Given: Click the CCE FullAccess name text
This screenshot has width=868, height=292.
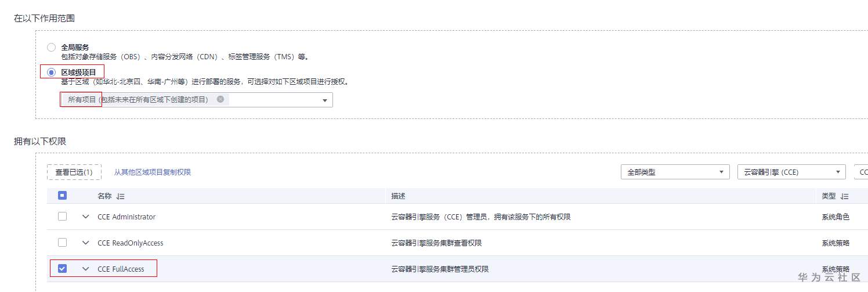Looking at the screenshot, I should (121, 269).
